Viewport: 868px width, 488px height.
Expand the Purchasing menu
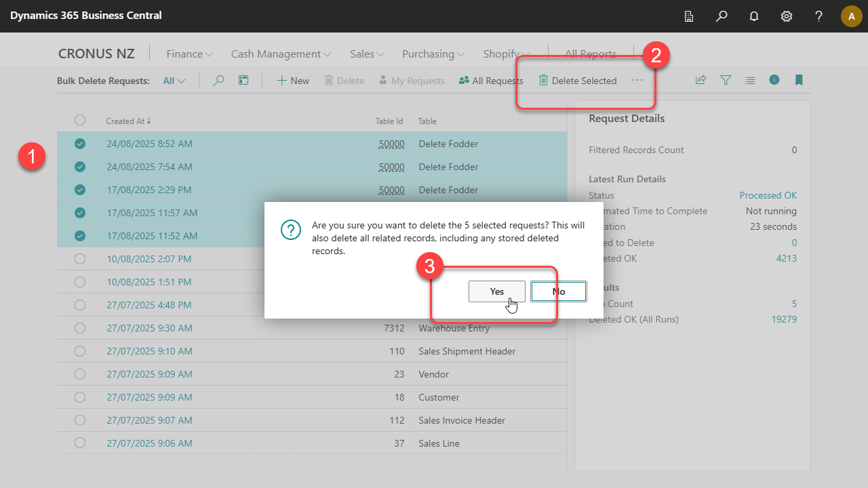[x=432, y=54]
